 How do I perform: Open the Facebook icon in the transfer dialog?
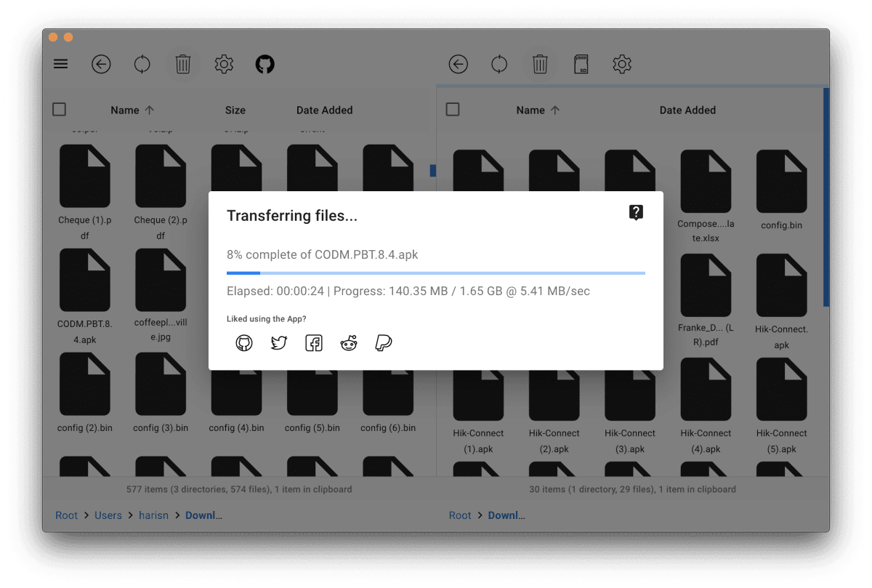pyautogui.click(x=314, y=342)
